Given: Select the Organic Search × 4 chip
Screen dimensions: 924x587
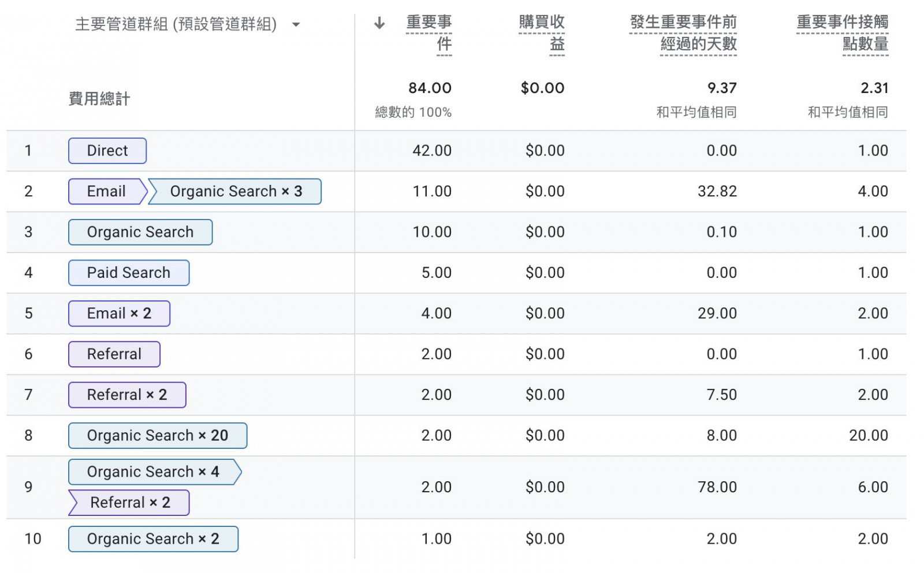Looking at the screenshot, I should [153, 472].
